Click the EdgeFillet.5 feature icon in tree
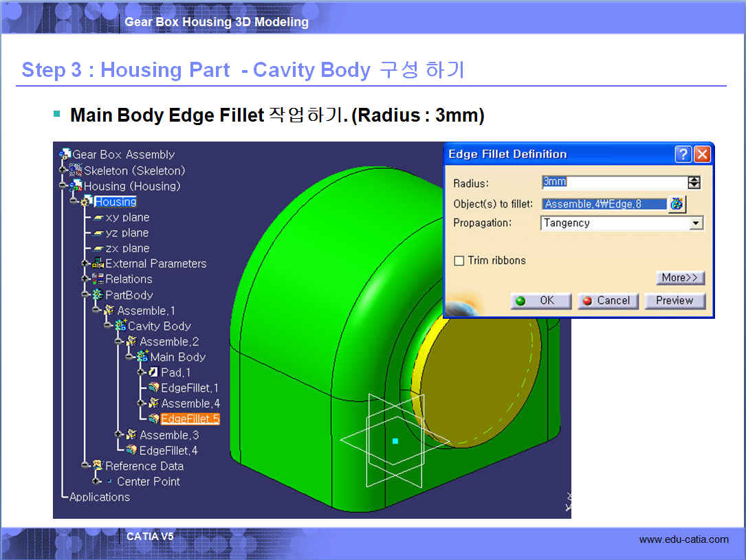Image resolution: width=746 pixels, height=560 pixels. [x=153, y=419]
